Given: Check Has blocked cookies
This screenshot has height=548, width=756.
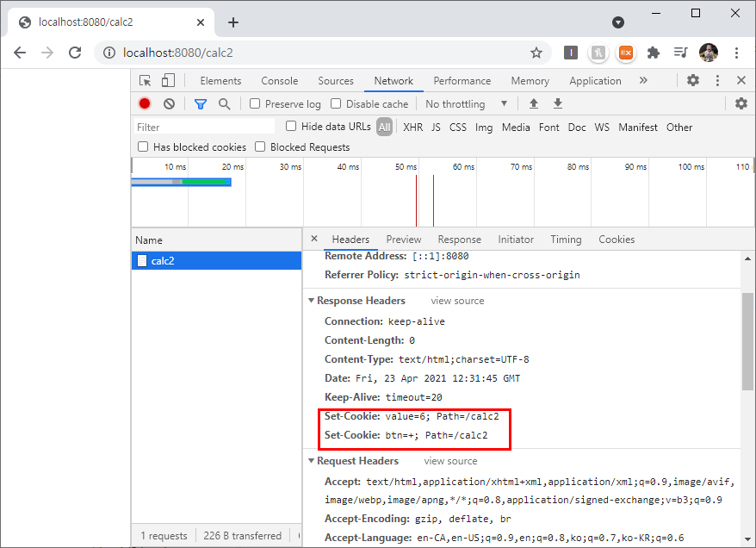Looking at the screenshot, I should tap(143, 146).
